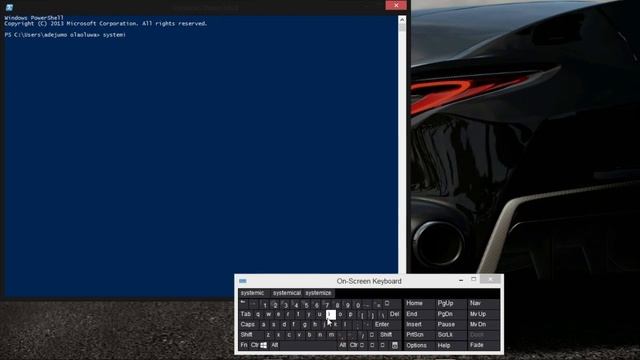
Task: Click the number 0 key
Action: 358,305
